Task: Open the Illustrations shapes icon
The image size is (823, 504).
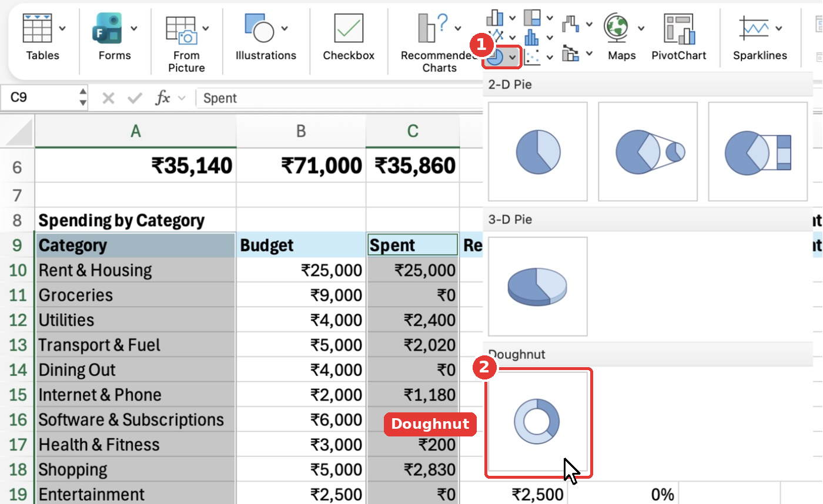Action: click(260, 28)
